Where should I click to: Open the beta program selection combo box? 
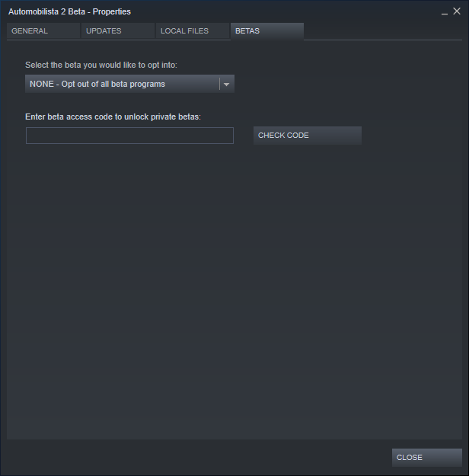click(129, 84)
